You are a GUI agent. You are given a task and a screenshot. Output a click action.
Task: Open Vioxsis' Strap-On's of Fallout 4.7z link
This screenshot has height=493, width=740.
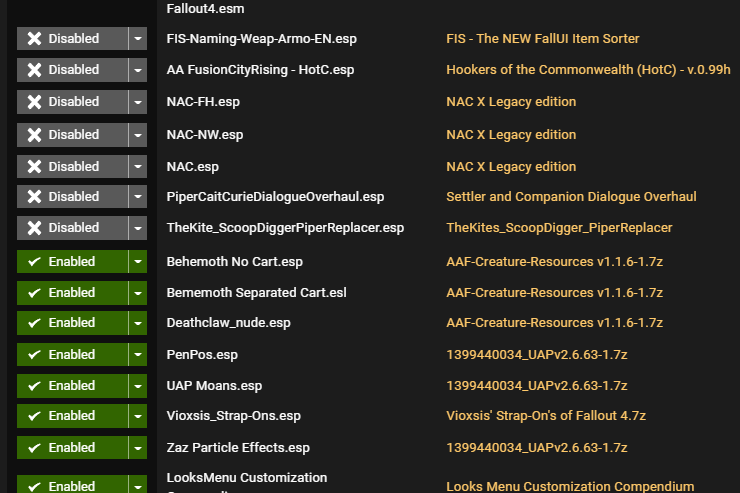(x=546, y=416)
